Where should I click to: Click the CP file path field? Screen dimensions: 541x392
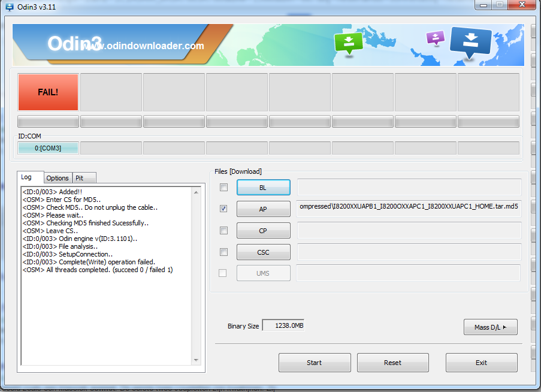coord(409,231)
